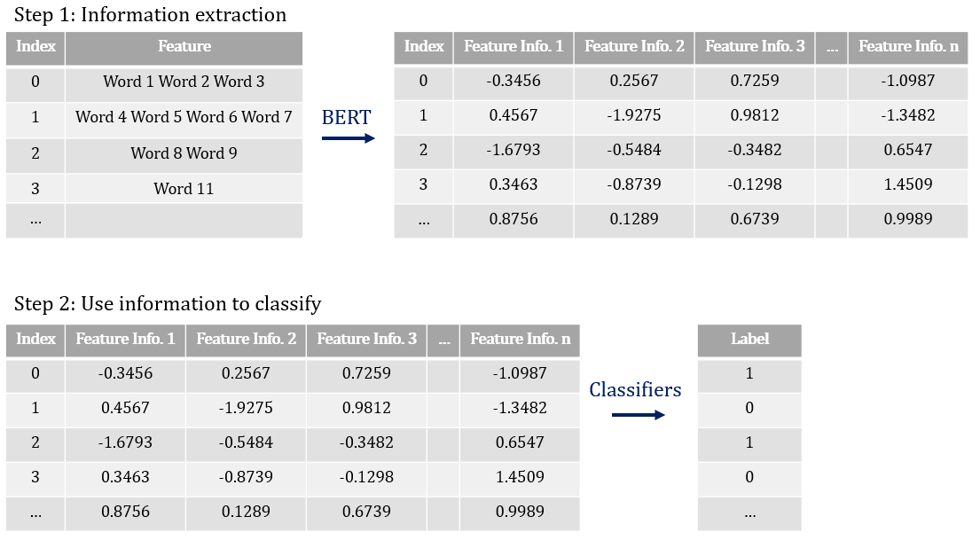
Task: Select the "Word 1 Word 2 Word 3" cell
Action: [184, 82]
